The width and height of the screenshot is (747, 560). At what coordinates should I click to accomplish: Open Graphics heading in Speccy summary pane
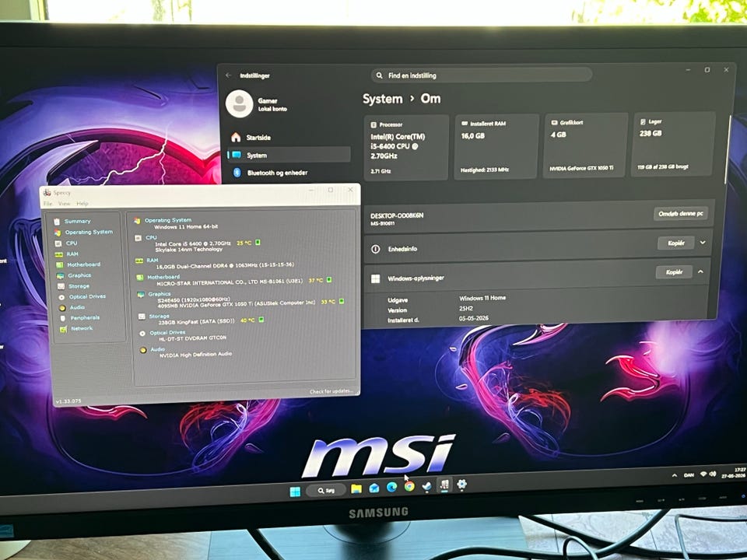159,294
